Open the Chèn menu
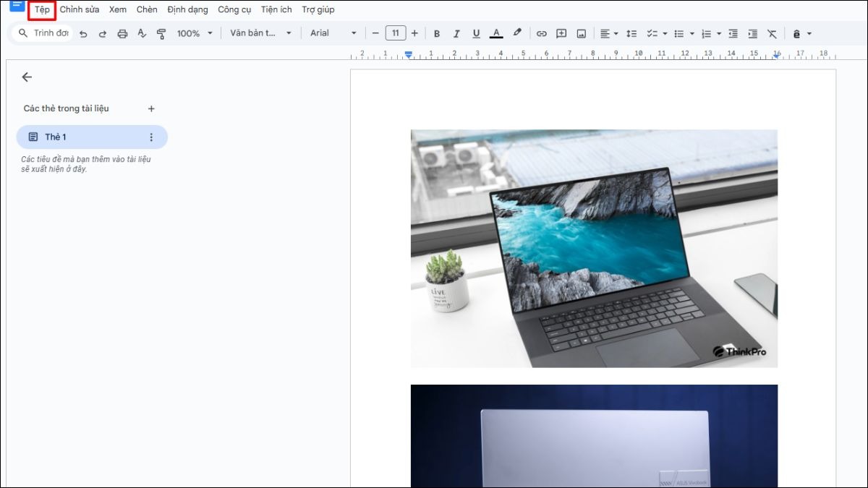The height and width of the screenshot is (488, 868). [x=147, y=10]
